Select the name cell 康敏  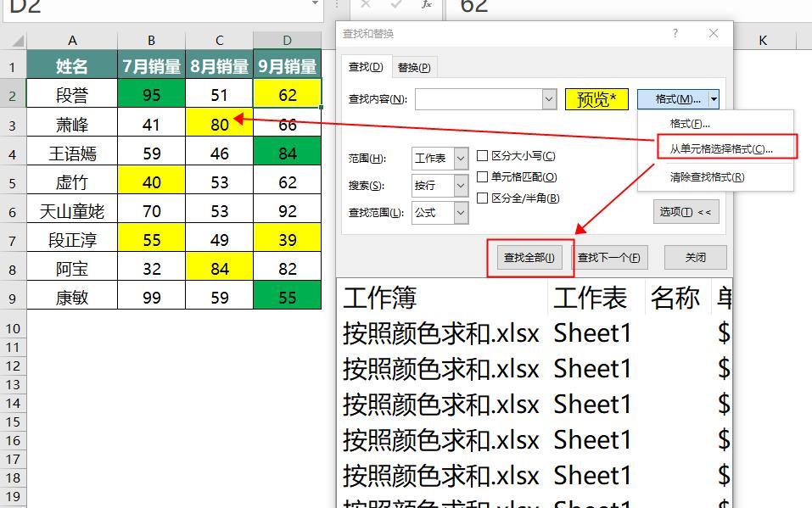[x=72, y=297]
